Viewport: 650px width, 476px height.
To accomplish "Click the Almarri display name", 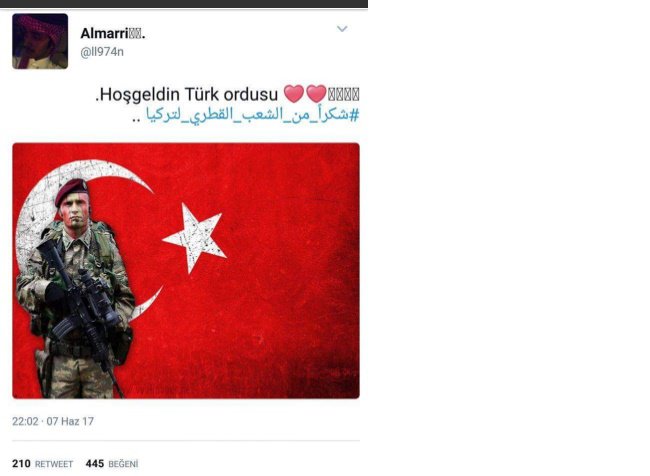I will click(x=105, y=34).
